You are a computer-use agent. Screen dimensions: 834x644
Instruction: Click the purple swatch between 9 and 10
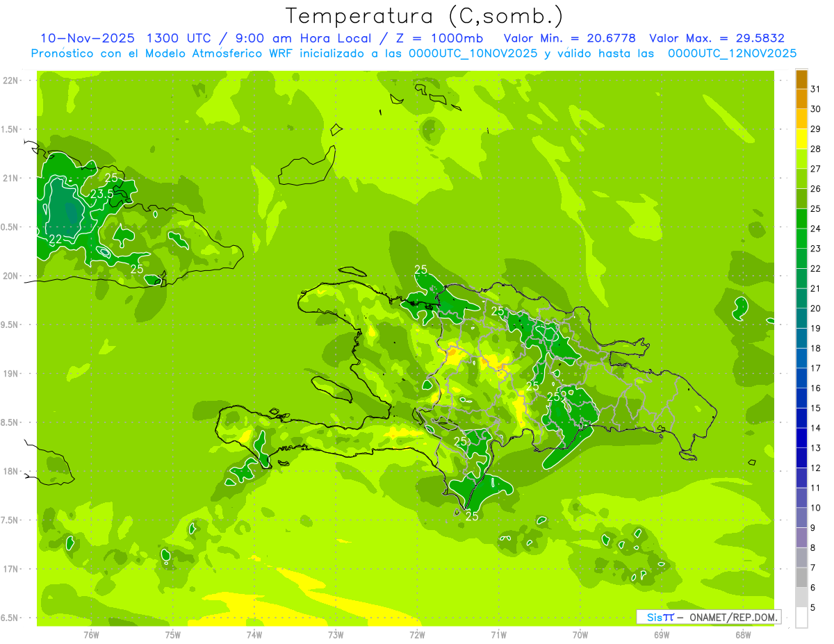[x=801, y=518]
